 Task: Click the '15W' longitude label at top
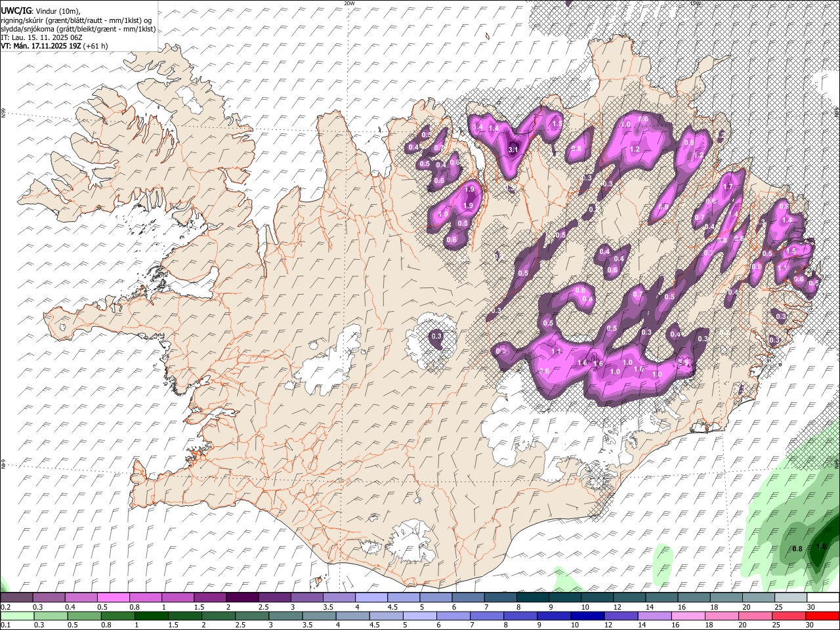[696, 3]
